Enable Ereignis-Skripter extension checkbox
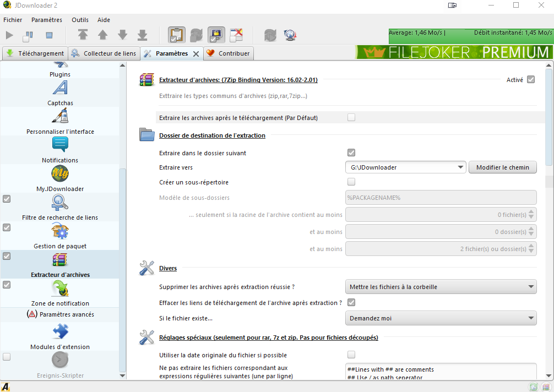554x392 pixels. click(x=7, y=357)
